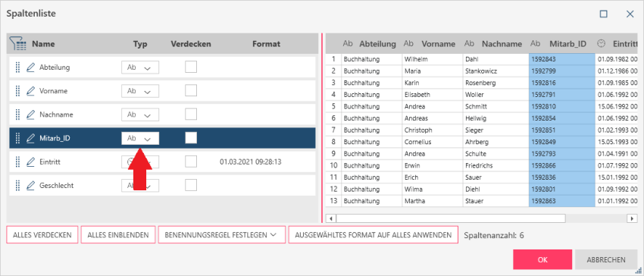Open the Benennungsregel festlegen dropdown
The height and width of the screenshot is (276, 644).
tap(222, 235)
